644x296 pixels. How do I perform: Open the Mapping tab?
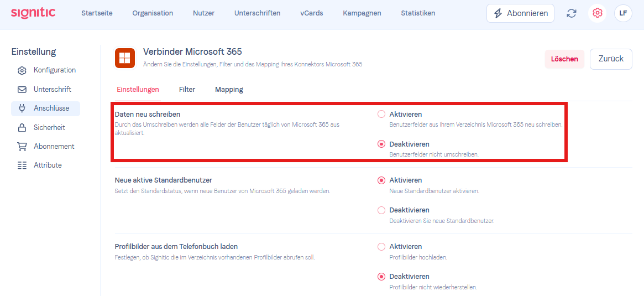click(229, 89)
